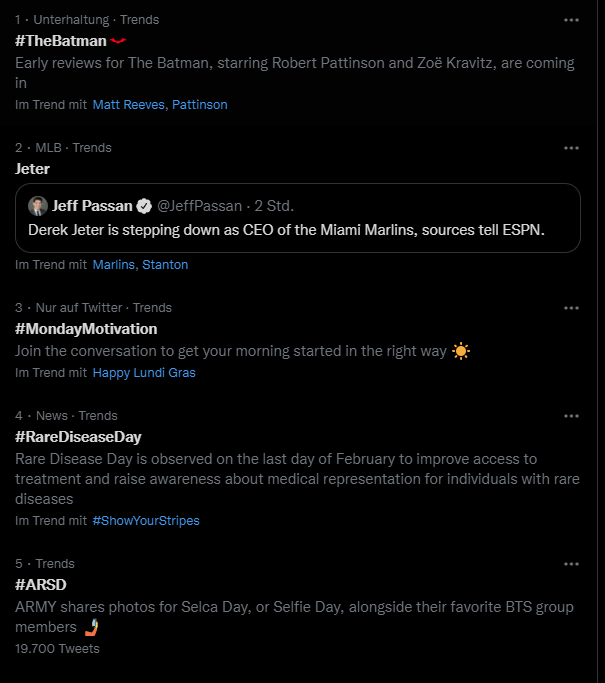This screenshot has height=683, width=605.
Task: Open the Matt Reeves related trend
Action: [x=128, y=105]
